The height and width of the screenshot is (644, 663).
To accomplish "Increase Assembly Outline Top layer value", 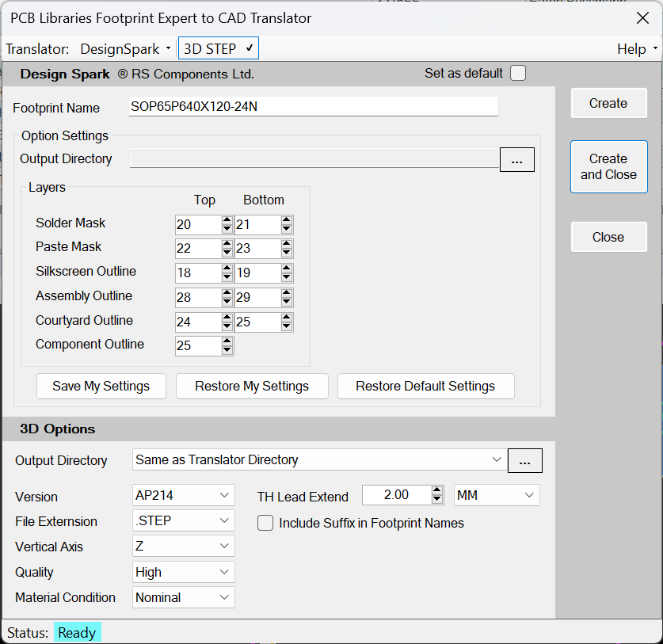I will pyautogui.click(x=227, y=293).
